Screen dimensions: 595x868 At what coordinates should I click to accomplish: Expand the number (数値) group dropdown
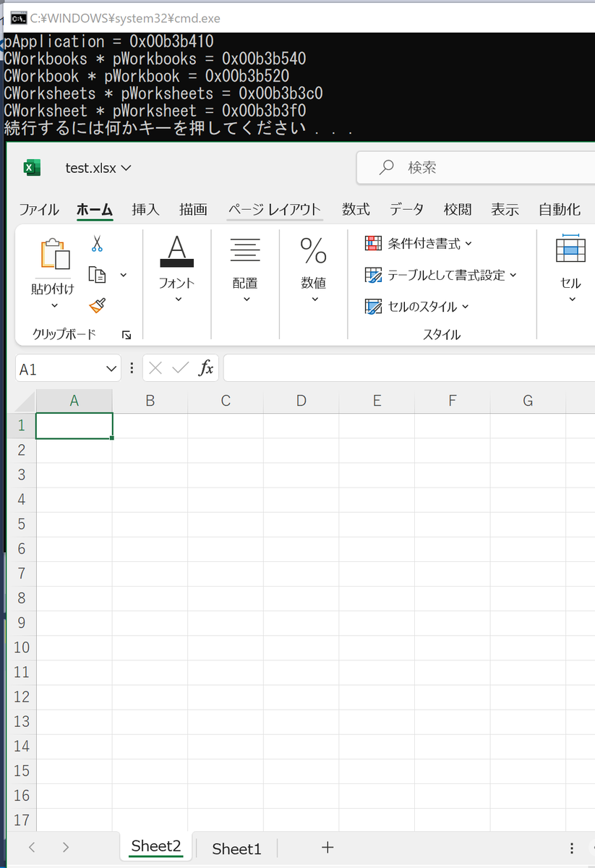pos(314,299)
